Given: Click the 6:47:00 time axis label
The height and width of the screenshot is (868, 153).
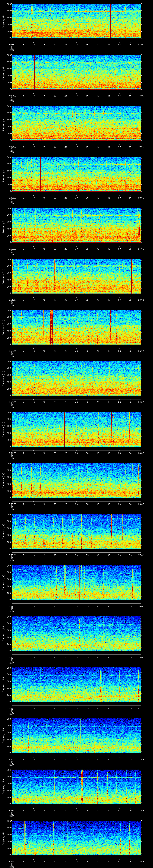Looking at the screenshot, I should (12, 96).
